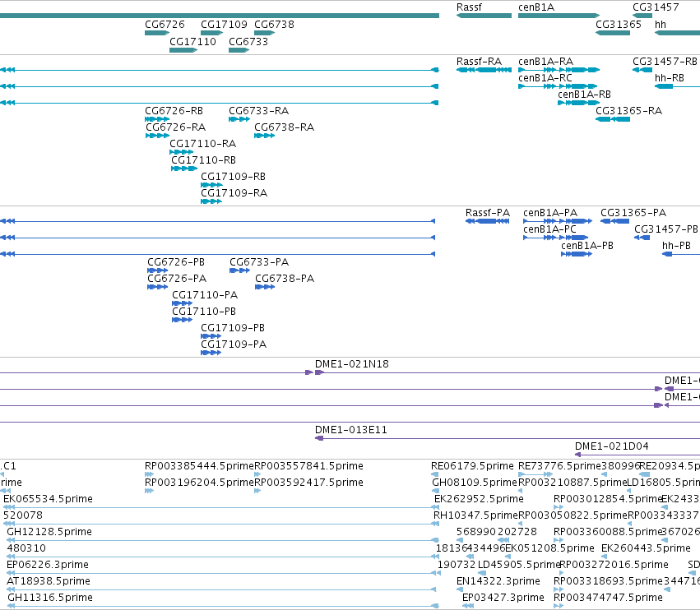700x610 pixels.
Task: Click the GH11316.5prime EST line
Action: pyautogui.click(x=223, y=607)
